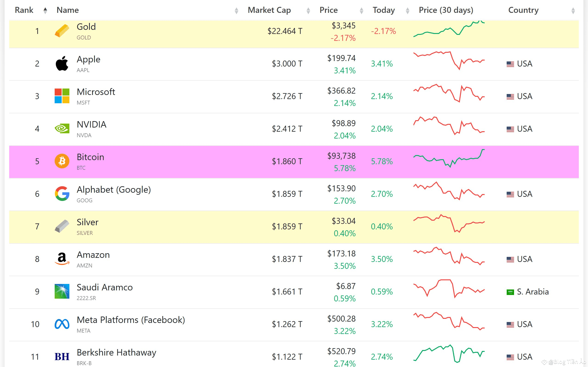This screenshot has width=588, height=367.
Task: Sort by Country column arrows
Action: coord(573,11)
